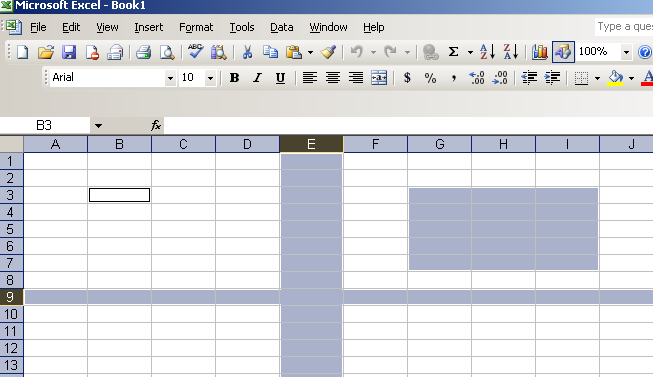653x377 pixels.
Task: Sort ascending with the A-Z icon
Action: click(487, 52)
